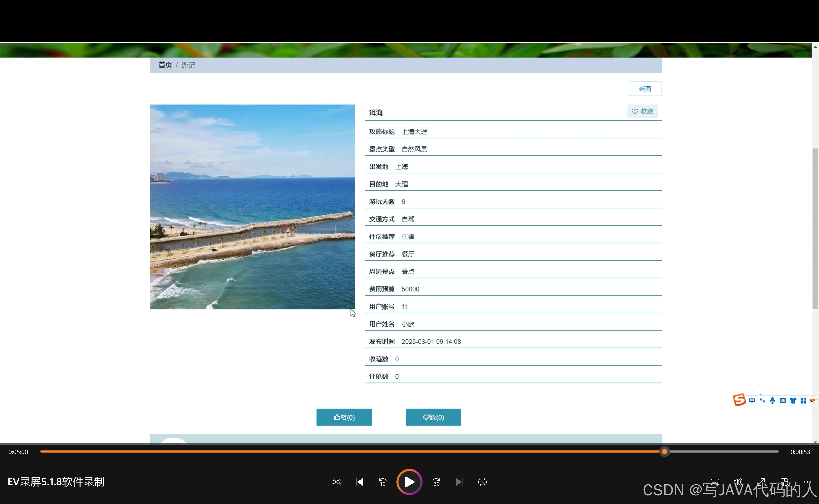Toggle shuffle playback mode
819x504 pixels.
(x=336, y=482)
